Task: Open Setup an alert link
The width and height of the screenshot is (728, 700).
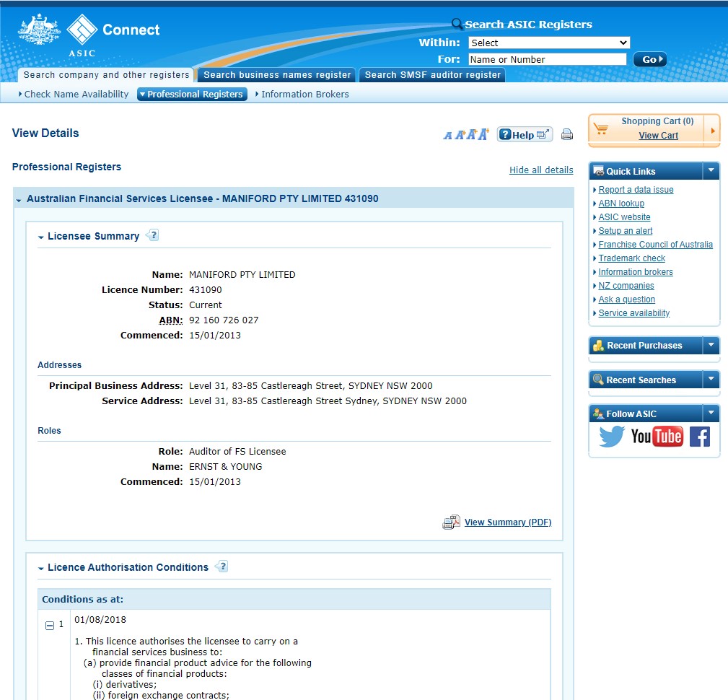Action: tap(625, 231)
